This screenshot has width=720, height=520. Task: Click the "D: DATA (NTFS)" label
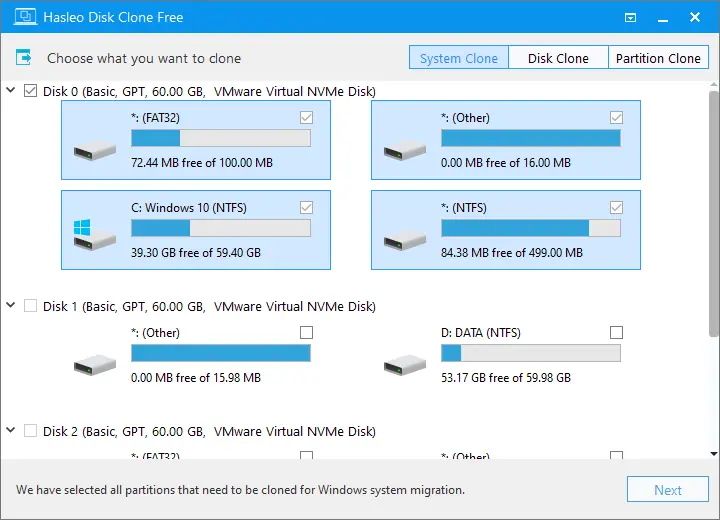[481, 333]
